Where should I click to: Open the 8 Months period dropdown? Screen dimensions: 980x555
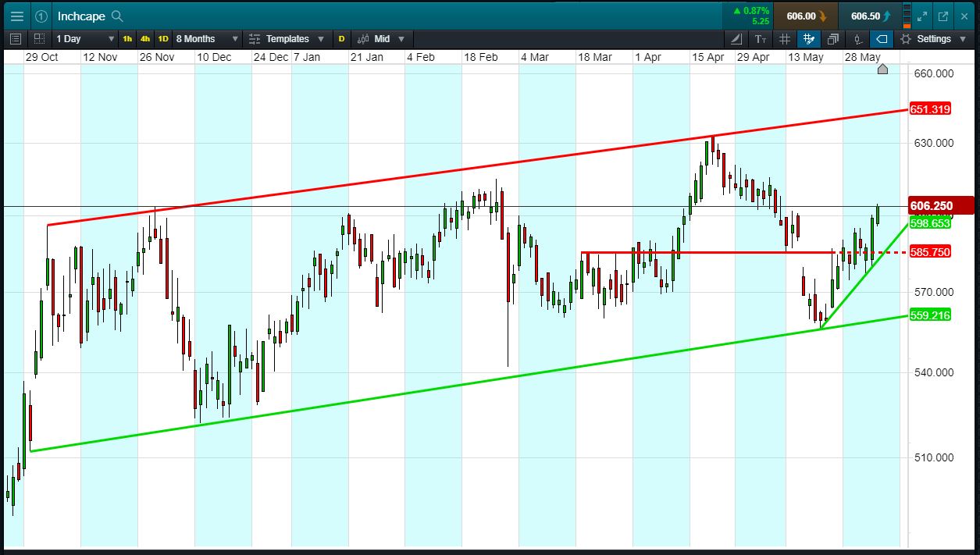pos(207,38)
